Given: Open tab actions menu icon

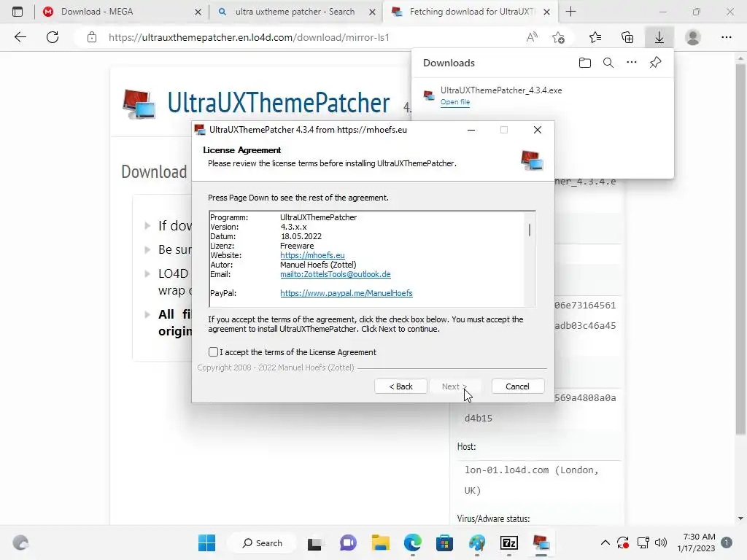Looking at the screenshot, I should click(x=18, y=12).
